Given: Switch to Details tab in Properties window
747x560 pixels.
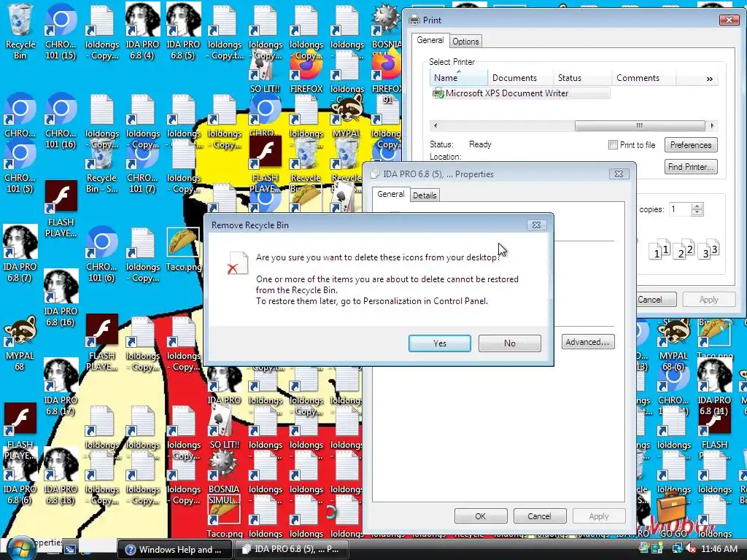Looking at the screenshot, I should (425, 195).
